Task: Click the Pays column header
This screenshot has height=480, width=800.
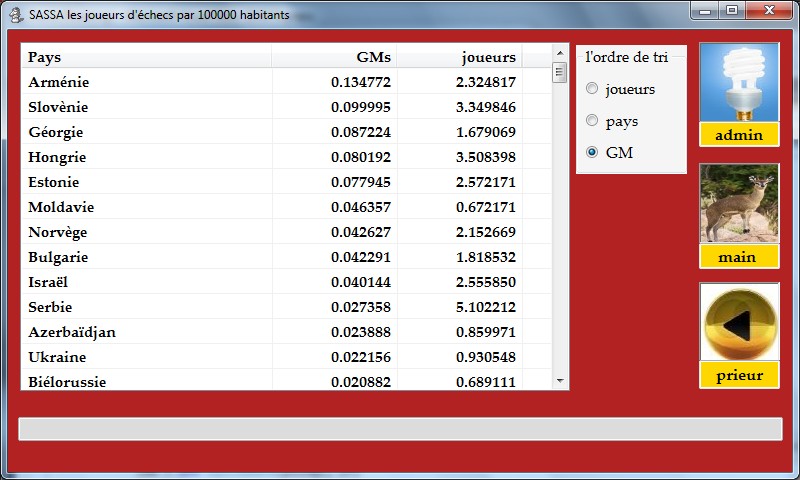Action: pos(146,57)
